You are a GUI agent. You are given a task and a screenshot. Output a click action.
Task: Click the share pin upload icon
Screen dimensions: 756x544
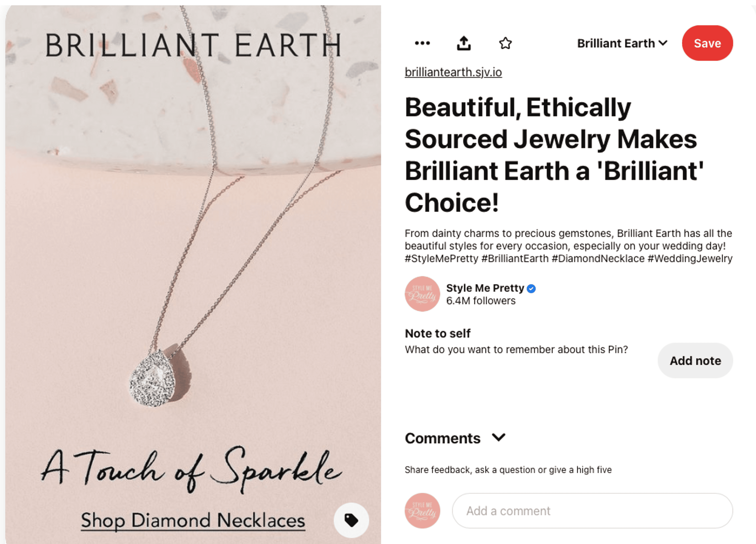point(464,43)
